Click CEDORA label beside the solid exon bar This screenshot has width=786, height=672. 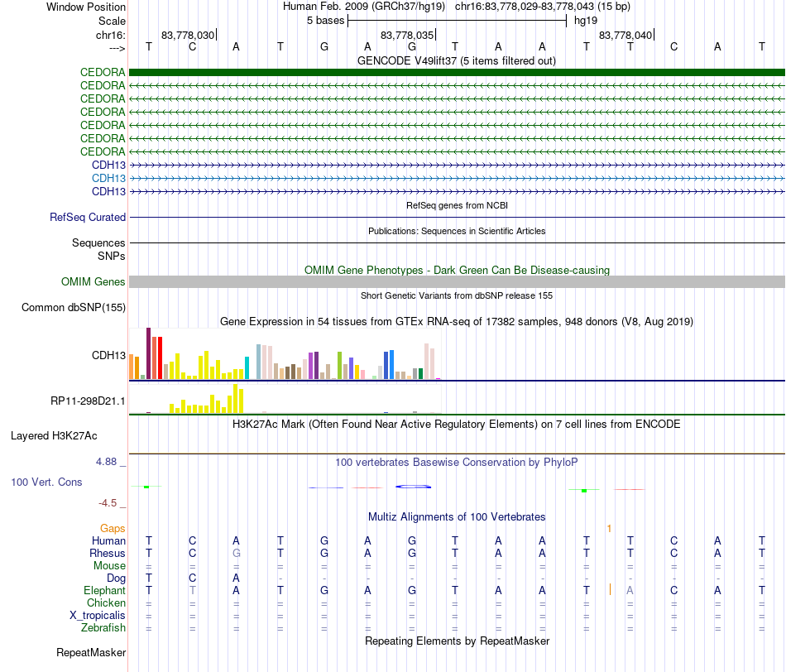tap(103, 72)
